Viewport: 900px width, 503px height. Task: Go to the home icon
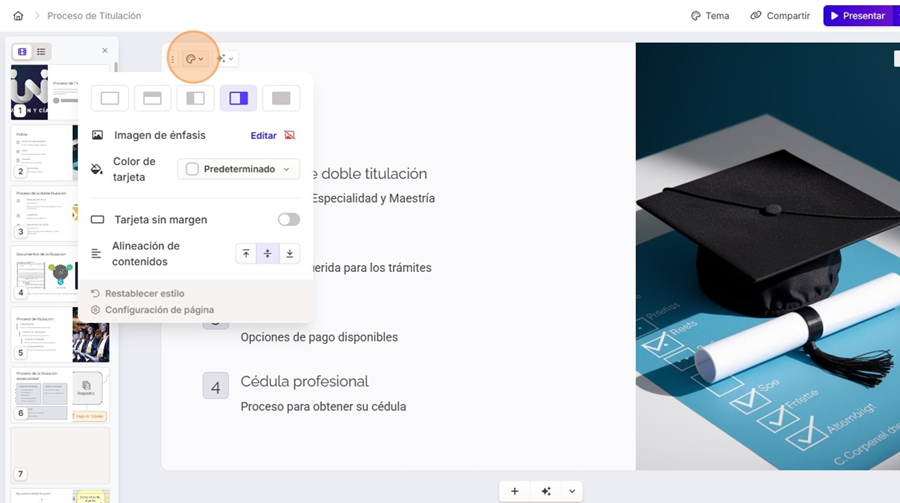(18, 16)
